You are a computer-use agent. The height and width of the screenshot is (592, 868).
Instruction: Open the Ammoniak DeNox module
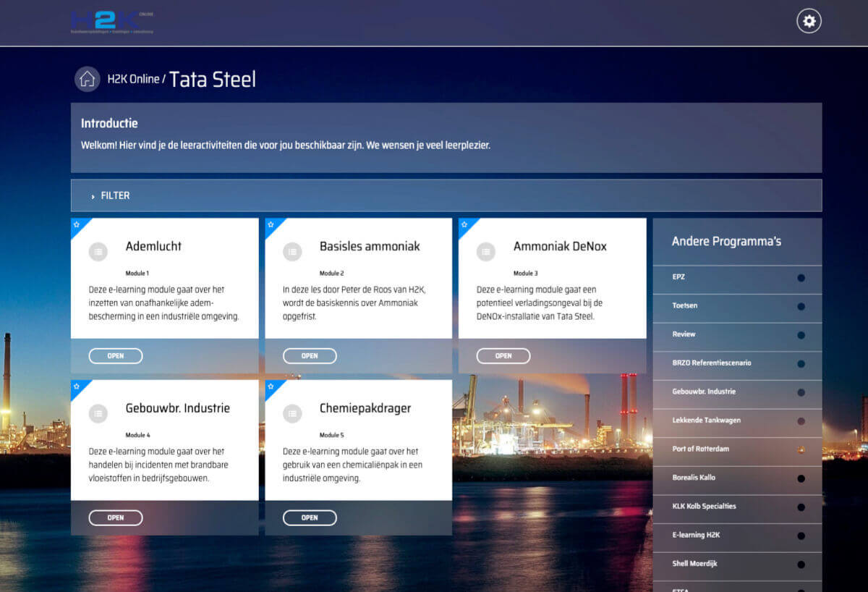503,356
